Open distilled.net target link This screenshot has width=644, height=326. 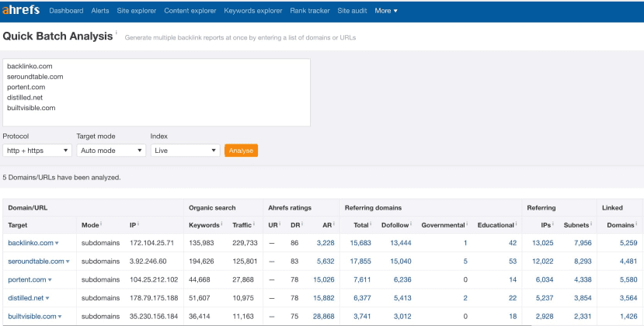coord(26,298)
